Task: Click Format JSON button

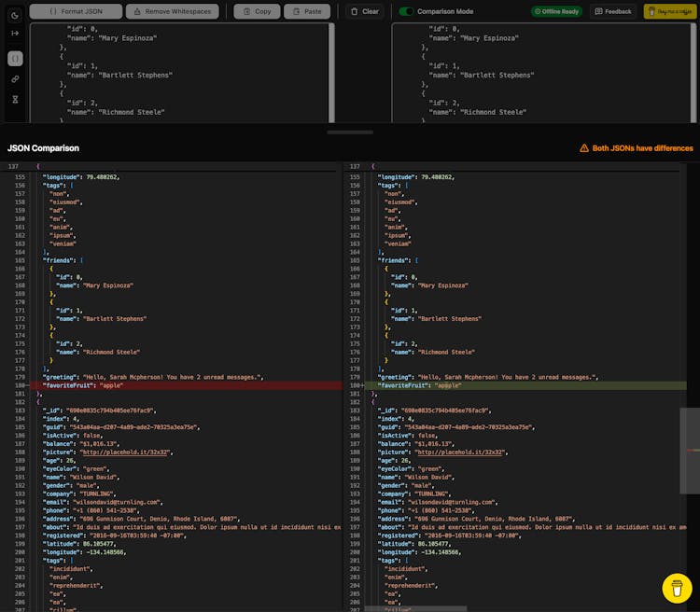Action: click(75, 11)
